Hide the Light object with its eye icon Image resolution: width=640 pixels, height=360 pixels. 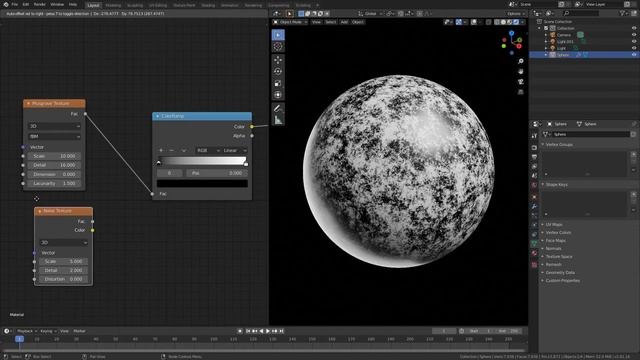click(634, 48)
